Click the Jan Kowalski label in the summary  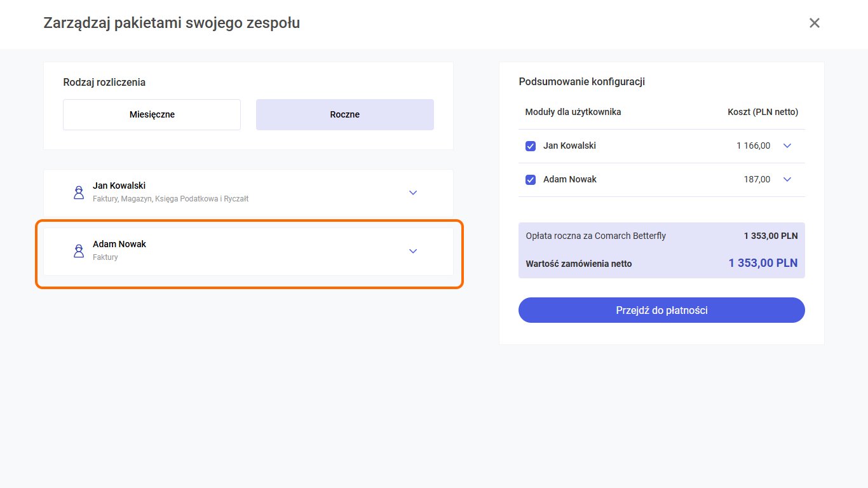tap(569, 146)
